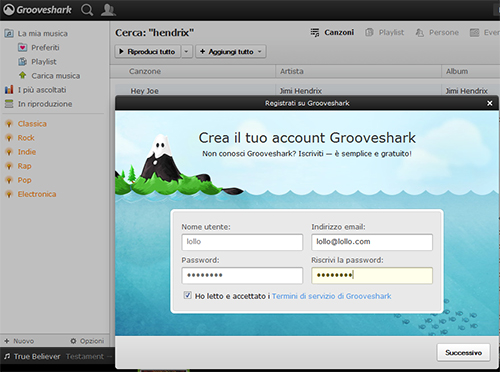
Task: Click the station icon next to Indie
Action: click(x=9, y=152)
